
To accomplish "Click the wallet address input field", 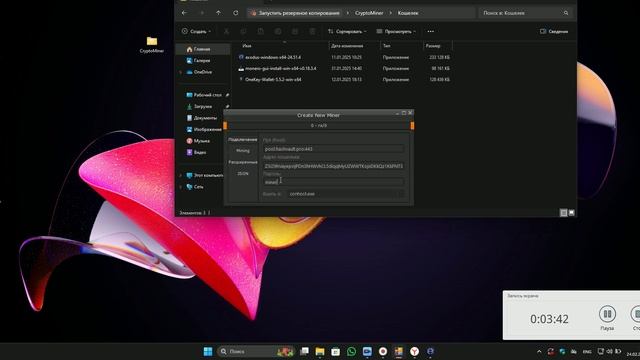I will [333, 166].
